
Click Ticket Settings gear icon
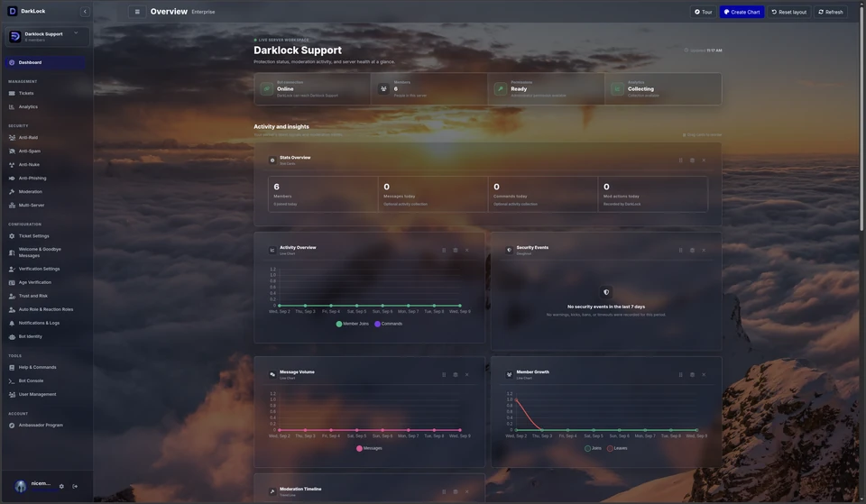tap(12, 236)
